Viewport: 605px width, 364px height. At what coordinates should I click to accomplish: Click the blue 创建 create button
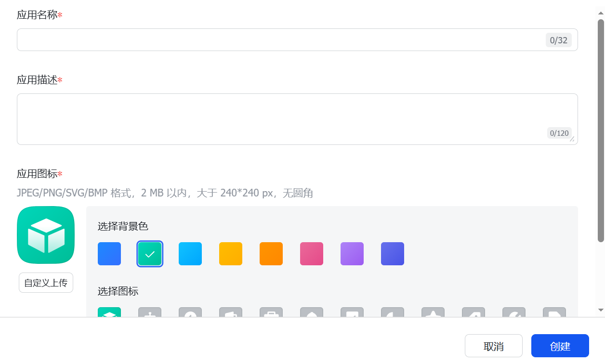pos(560,346)
